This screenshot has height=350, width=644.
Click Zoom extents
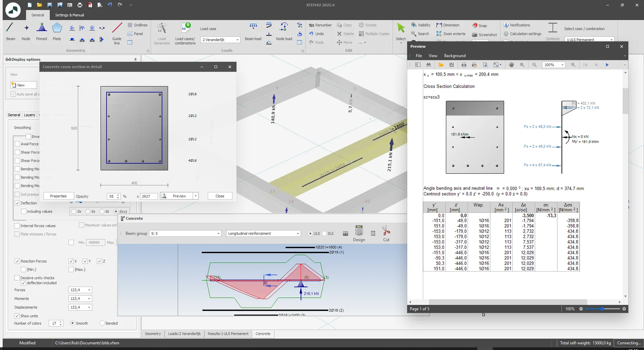(451, 34)
